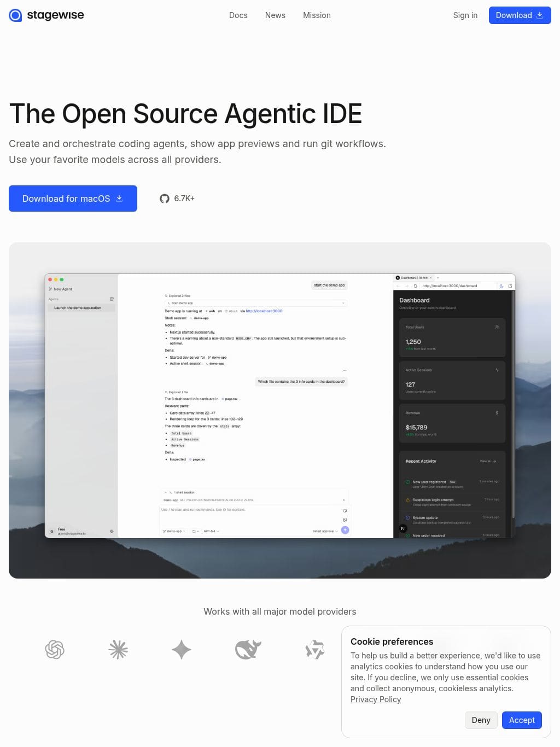Click Recent Activity heading in preview

pyautogui.click(x=421, y=461)
